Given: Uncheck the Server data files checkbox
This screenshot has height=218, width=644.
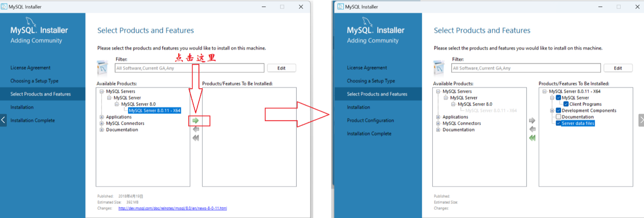Looking at the screenshot, I should [x=559, y=123].
